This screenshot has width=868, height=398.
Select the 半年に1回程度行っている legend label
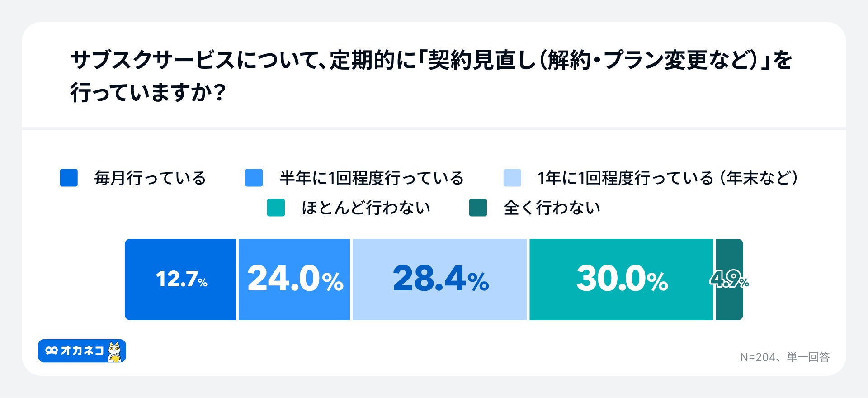pos(372,178)
